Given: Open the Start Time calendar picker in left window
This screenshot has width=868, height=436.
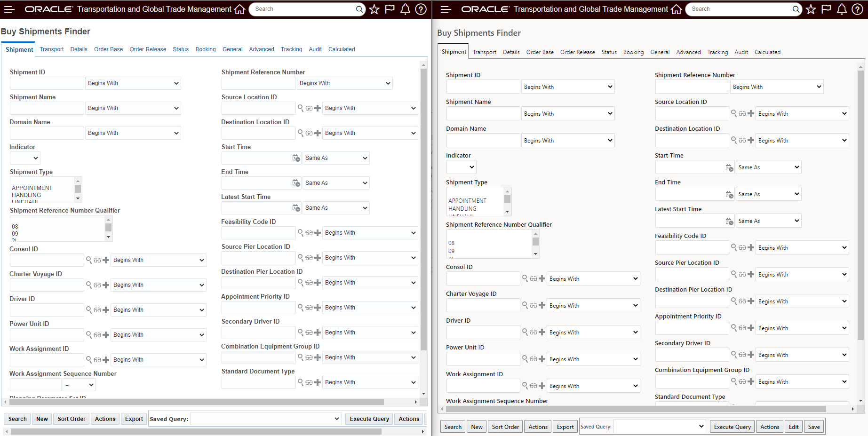Looking at the screenshot, I should coord(296,158).
